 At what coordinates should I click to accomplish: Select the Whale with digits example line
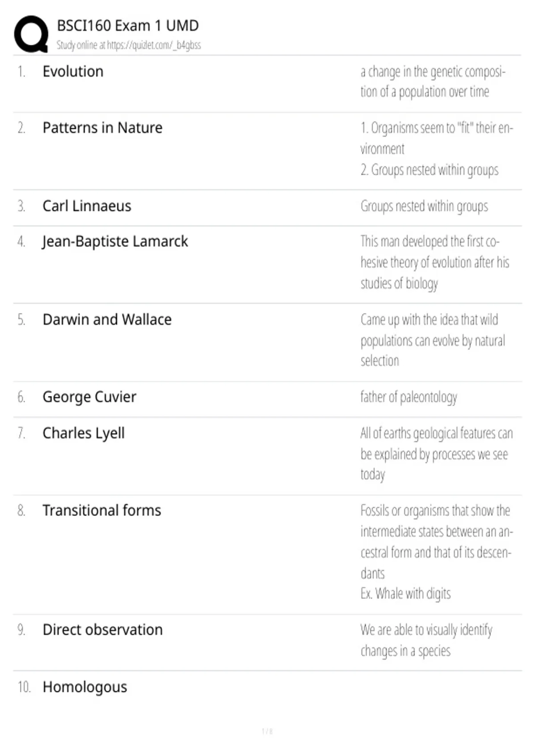pyautogui.click(x=406, y=594)
